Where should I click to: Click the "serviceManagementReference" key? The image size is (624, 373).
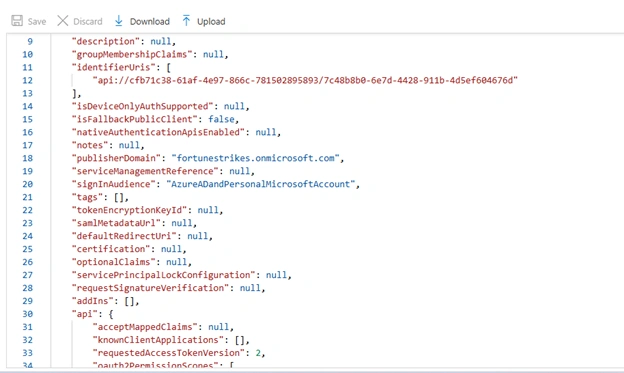coord(145,171)
